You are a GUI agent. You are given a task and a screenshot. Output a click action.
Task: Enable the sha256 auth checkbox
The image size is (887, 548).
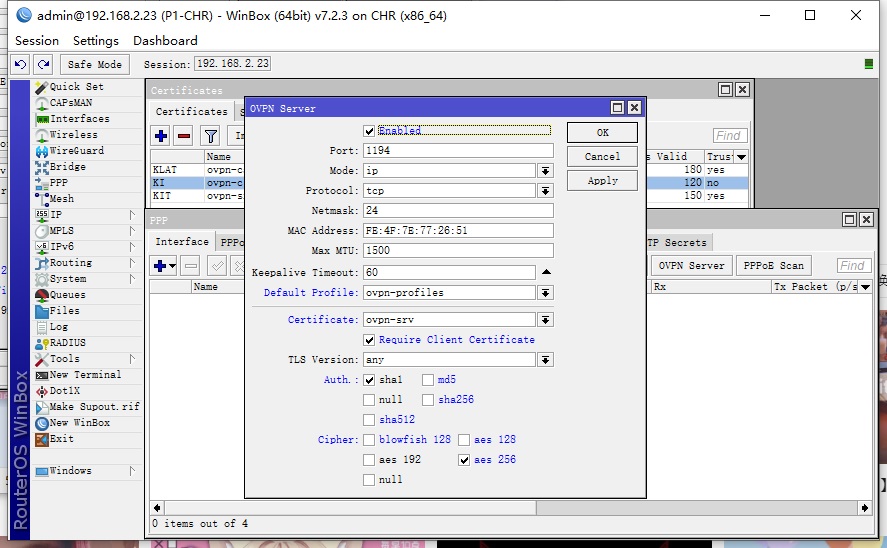(x=428, y=400)
